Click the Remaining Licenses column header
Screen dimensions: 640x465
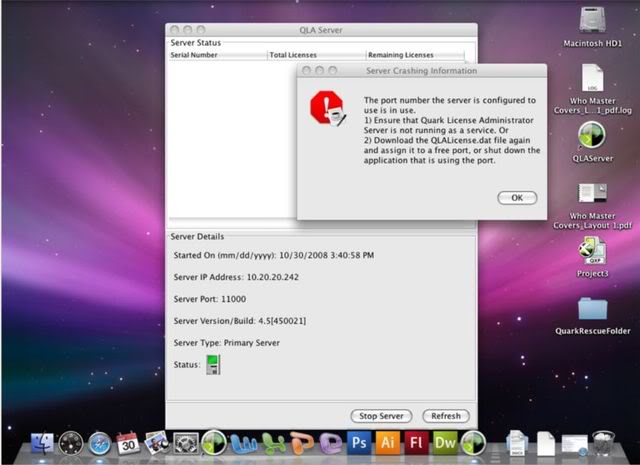415,55
